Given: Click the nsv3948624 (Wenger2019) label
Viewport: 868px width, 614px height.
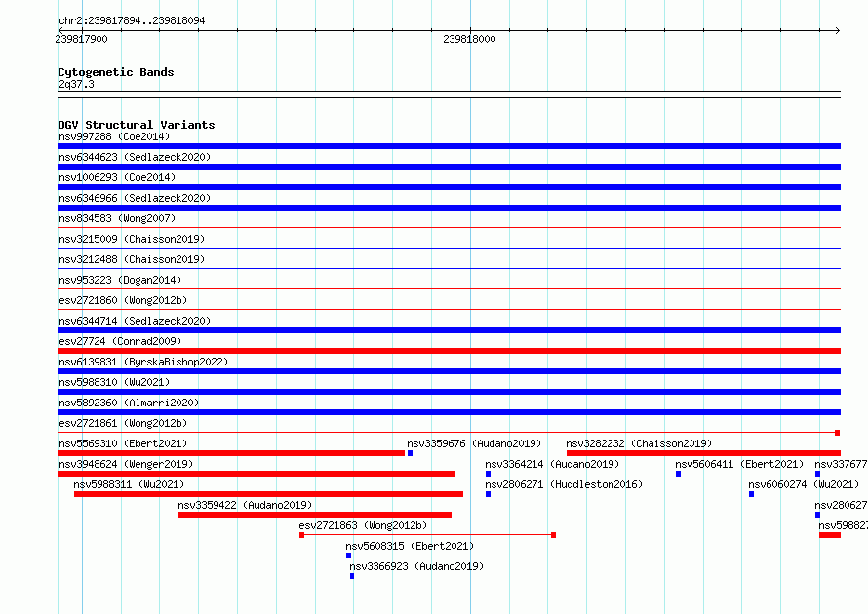Looking at the screenshot, I should point(126,464).
